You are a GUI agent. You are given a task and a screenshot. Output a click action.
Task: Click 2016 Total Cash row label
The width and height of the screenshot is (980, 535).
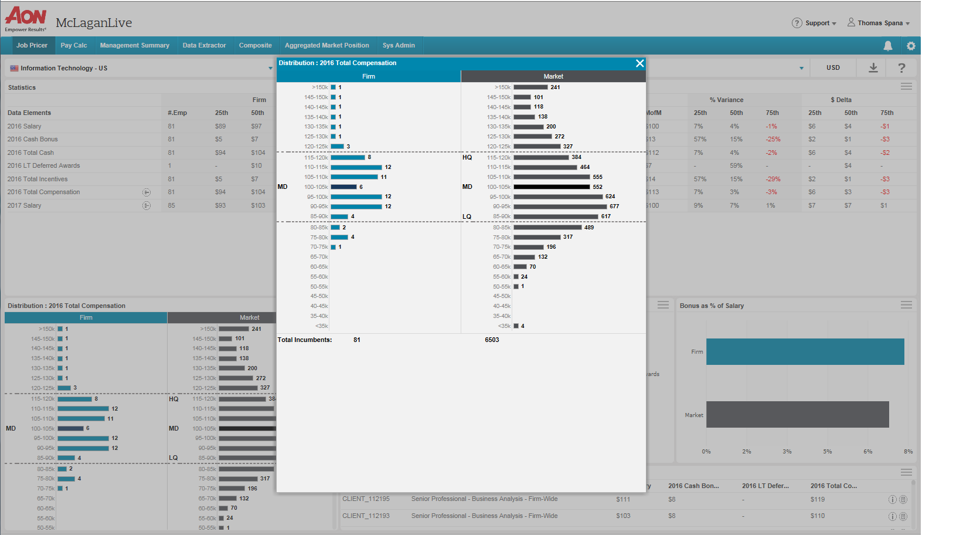[x=30, y=153]
